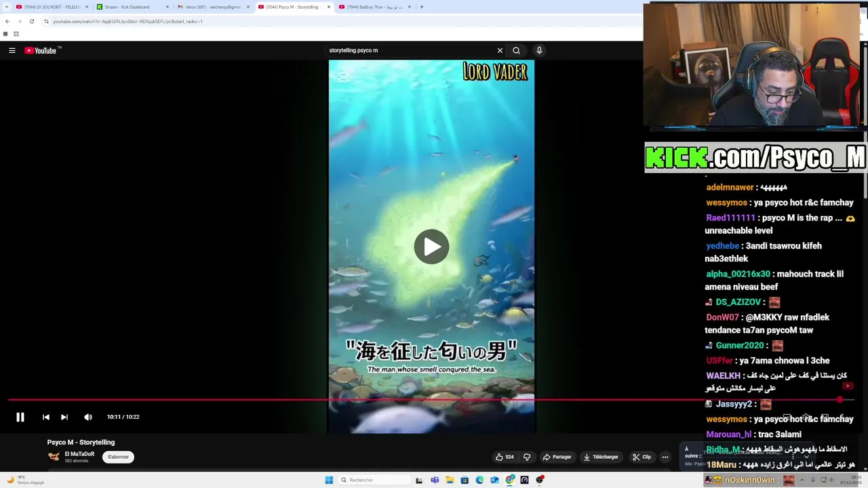Open the bookmarks bar apps grid icon
The image size is (868, 488).
[x=16, y=34]
